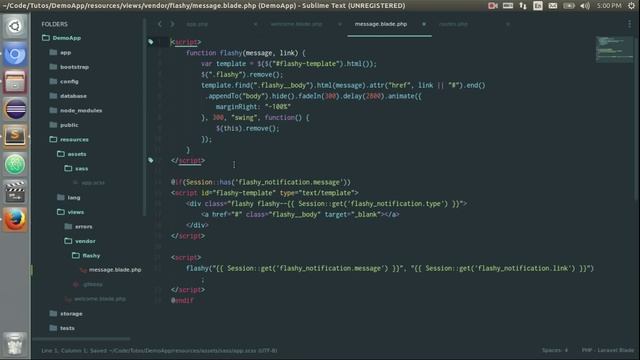Open the Ubuntu Dash launcher icon
The width and height of the screenshot is (640, 360).
(x=15, y=27)
